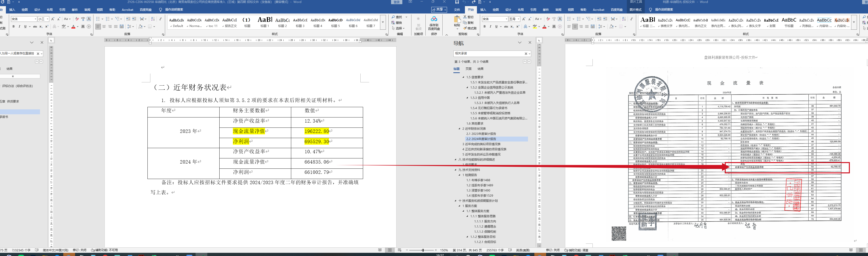
Task: Open the 插入 tab in left window
Action: click(x=13, y=10)
